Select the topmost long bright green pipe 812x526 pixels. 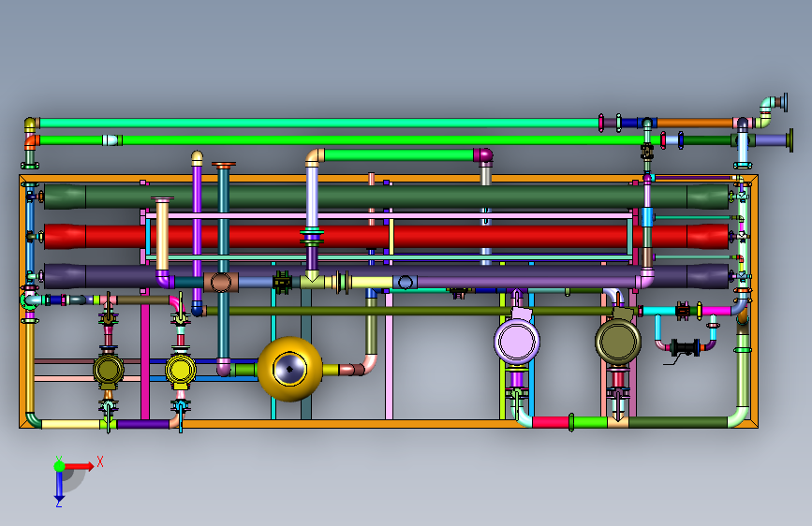[319, 124]
